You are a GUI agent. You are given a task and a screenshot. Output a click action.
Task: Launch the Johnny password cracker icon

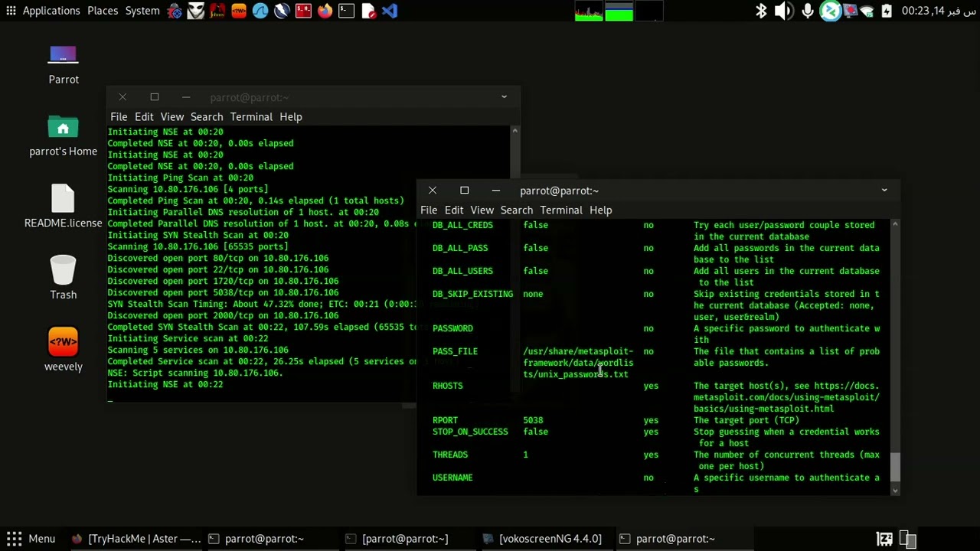coord(217,11)
